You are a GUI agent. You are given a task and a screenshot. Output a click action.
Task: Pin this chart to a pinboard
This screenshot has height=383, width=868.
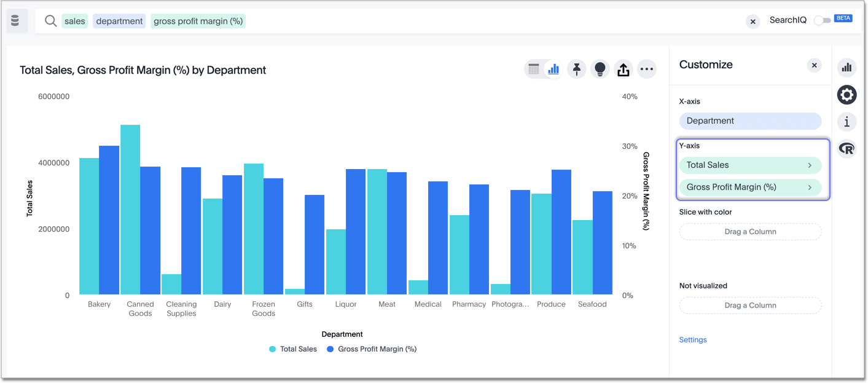[576, 69]
